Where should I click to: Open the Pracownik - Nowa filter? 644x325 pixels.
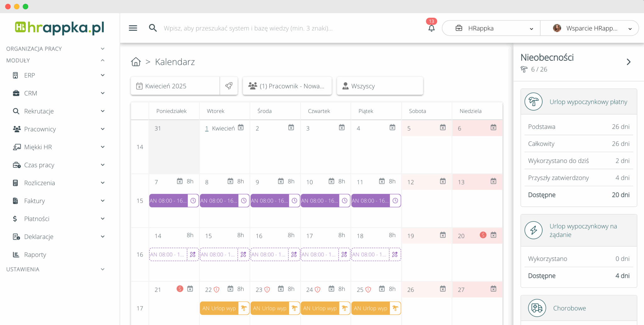[x=287, y=86]
